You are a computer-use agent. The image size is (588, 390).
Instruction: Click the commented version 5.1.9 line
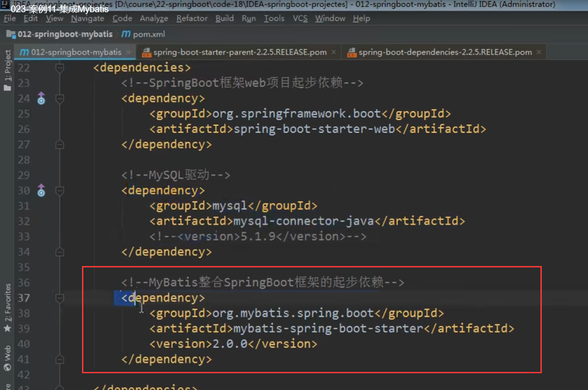[x=258, y=237]
